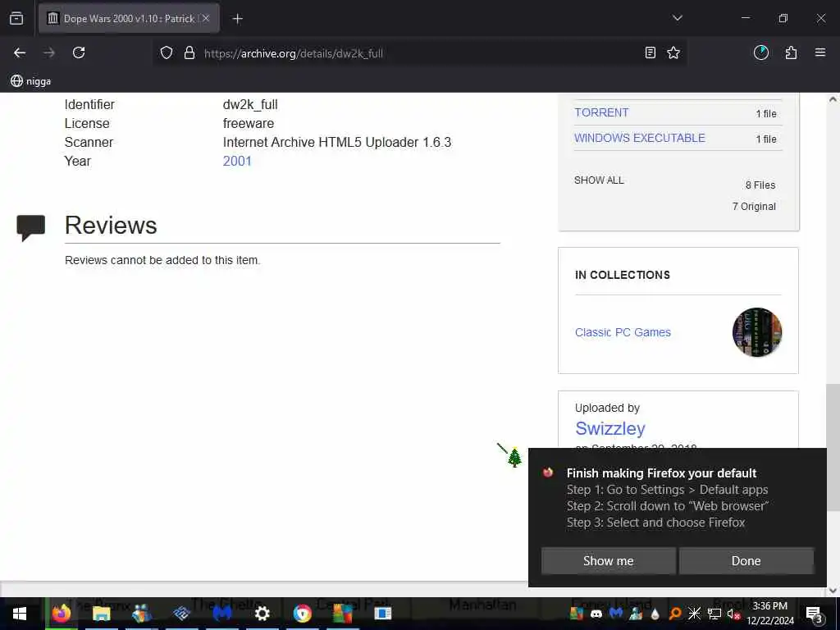Click the network tray icon
840x630 pixels.
(x=714, y=614)
